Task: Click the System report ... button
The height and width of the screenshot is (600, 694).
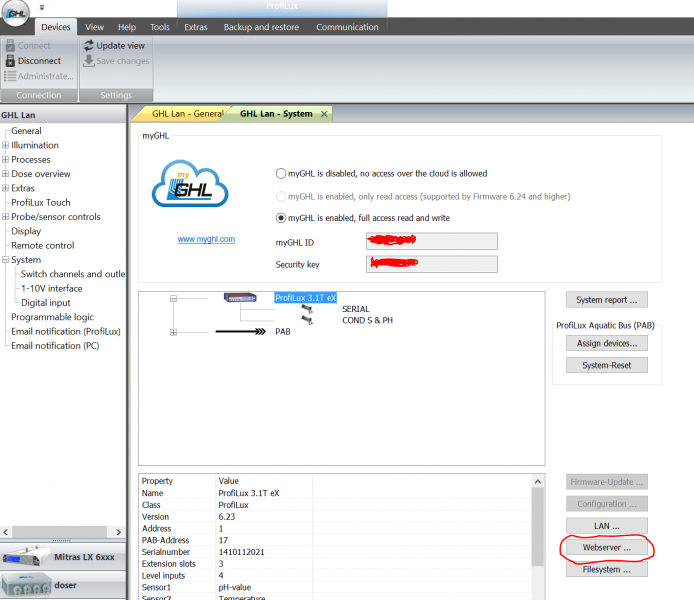Action: [607, 300]
